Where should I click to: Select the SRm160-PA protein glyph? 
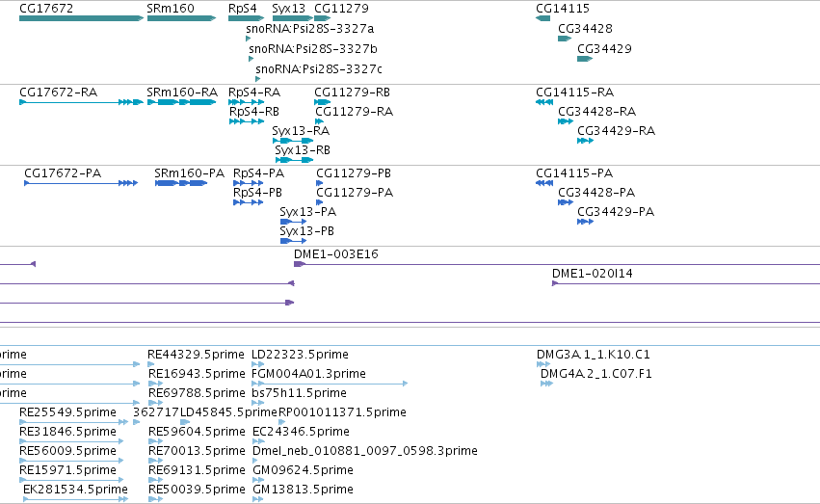click(181, 183)
